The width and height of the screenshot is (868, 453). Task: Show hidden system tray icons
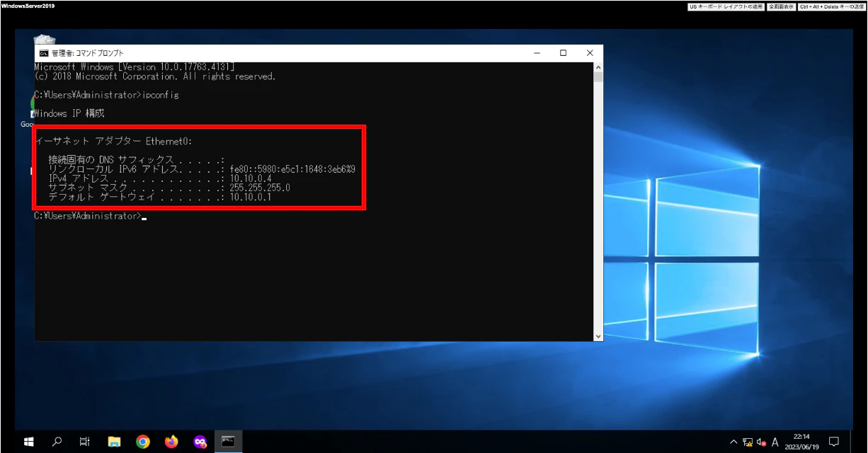(733, 442)
